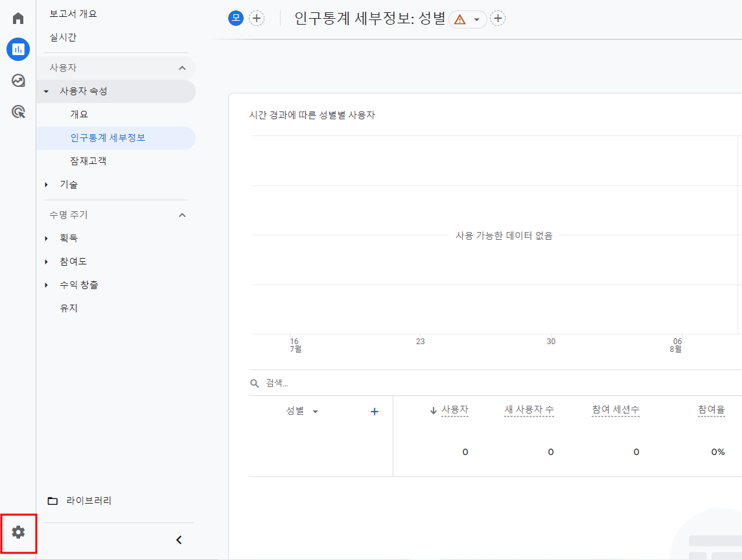Viewport: 742px width, 560px height.
Task: Click the 획득 label in 수명 주기
Action: 69,238
